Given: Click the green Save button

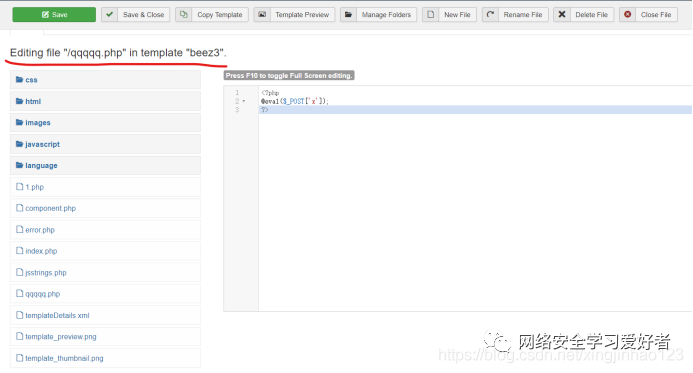Looking at the screenshot, I should [54, 15].
